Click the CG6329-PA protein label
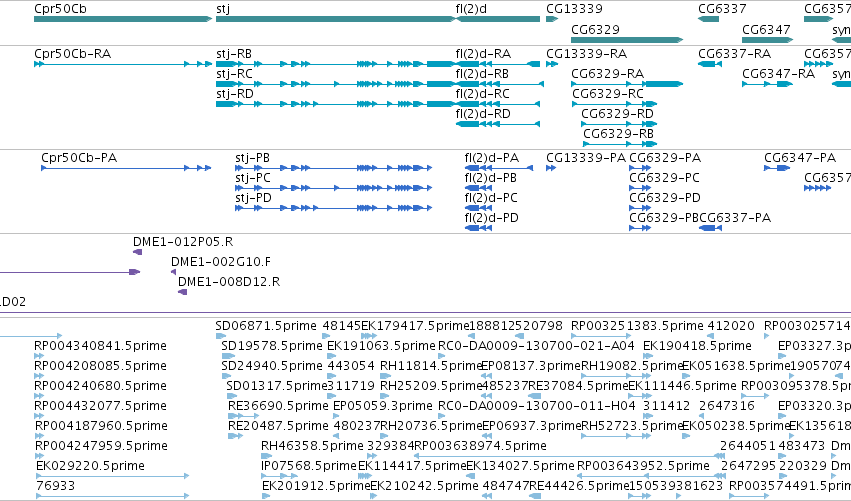This screenshot has width=851, height=501. tap(665, 158)
